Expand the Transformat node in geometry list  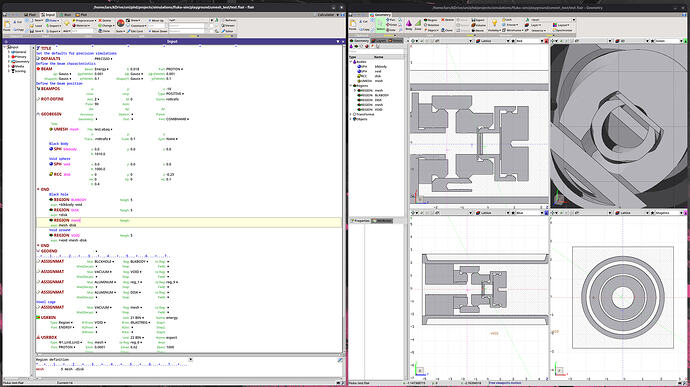[x=351, y=114]
